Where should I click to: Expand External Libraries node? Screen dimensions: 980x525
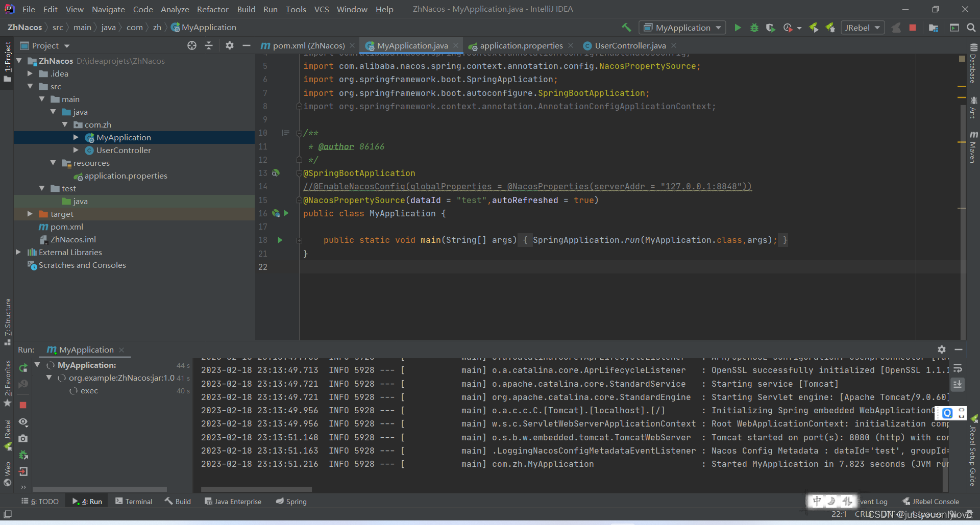coord(18,252)
